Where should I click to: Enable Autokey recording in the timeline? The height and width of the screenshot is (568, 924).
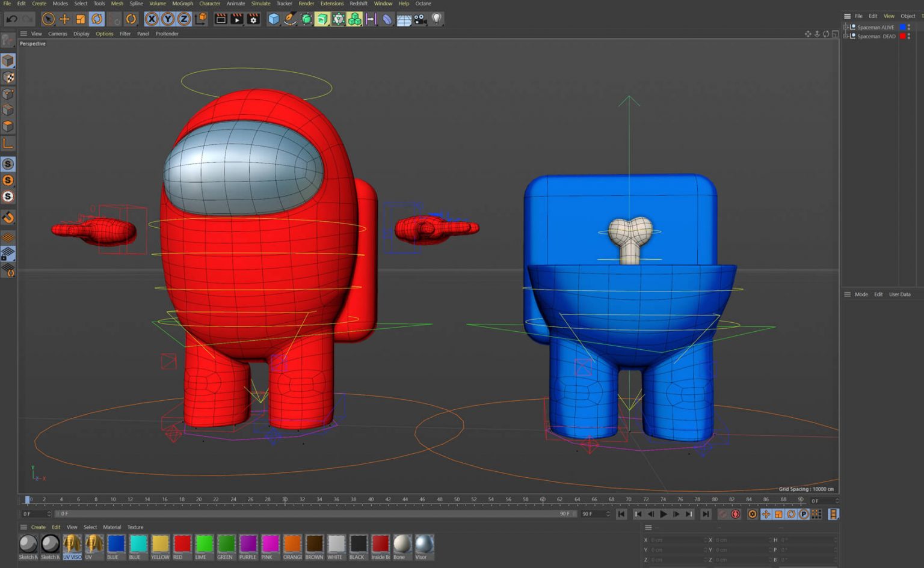[736, 514]
